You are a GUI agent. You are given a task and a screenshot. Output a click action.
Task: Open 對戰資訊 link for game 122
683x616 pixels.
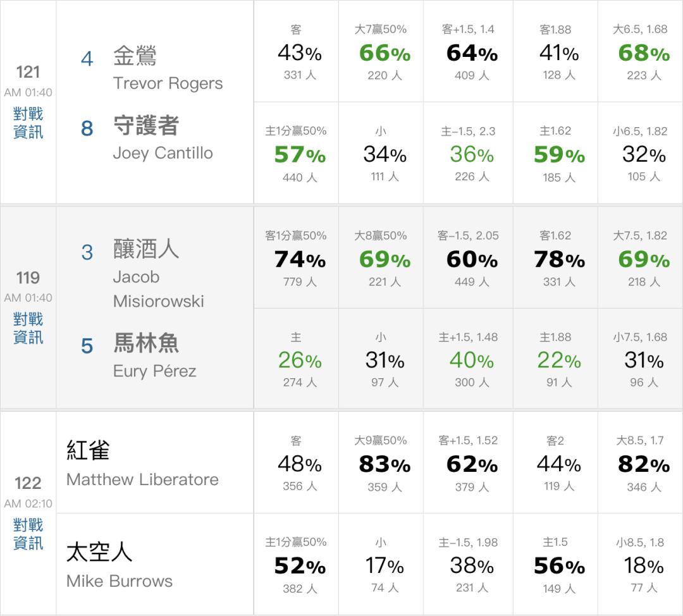click(28, 534)
